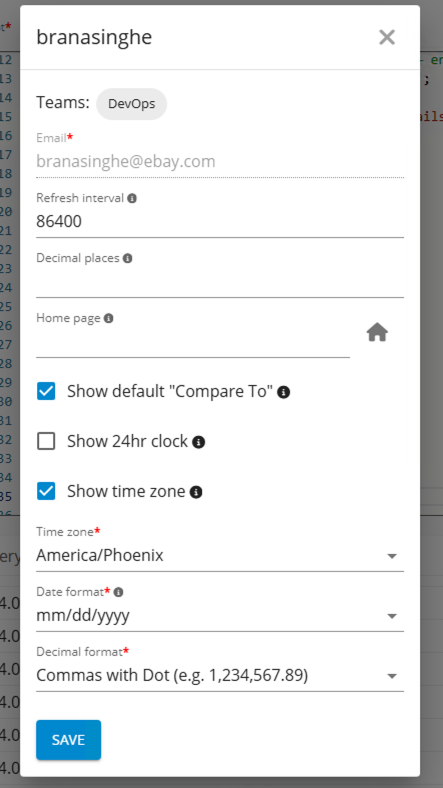Screen dimensions: 443x788
Task: Click the empty Home page input field
Action: click(x=193, y=342)
